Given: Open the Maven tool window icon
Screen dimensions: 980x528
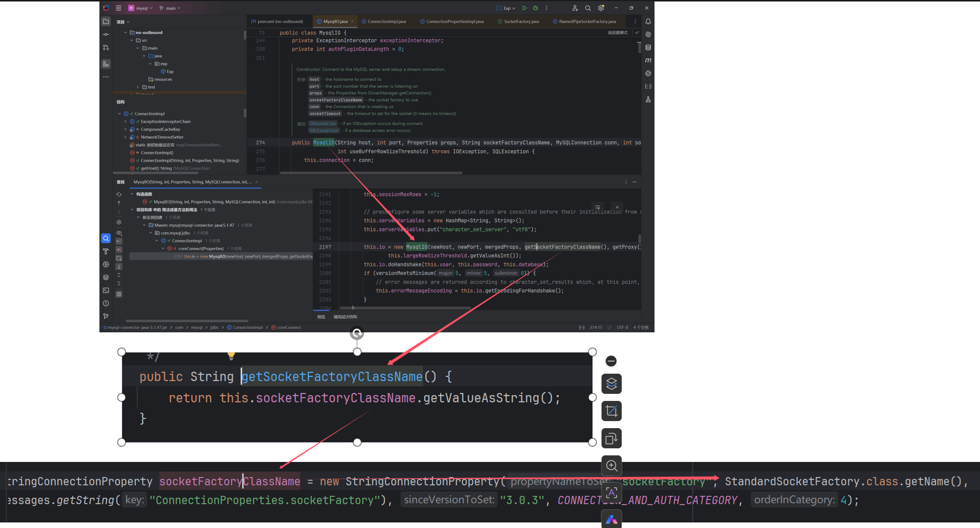Looking at the screenshot, I should [648, 61].
